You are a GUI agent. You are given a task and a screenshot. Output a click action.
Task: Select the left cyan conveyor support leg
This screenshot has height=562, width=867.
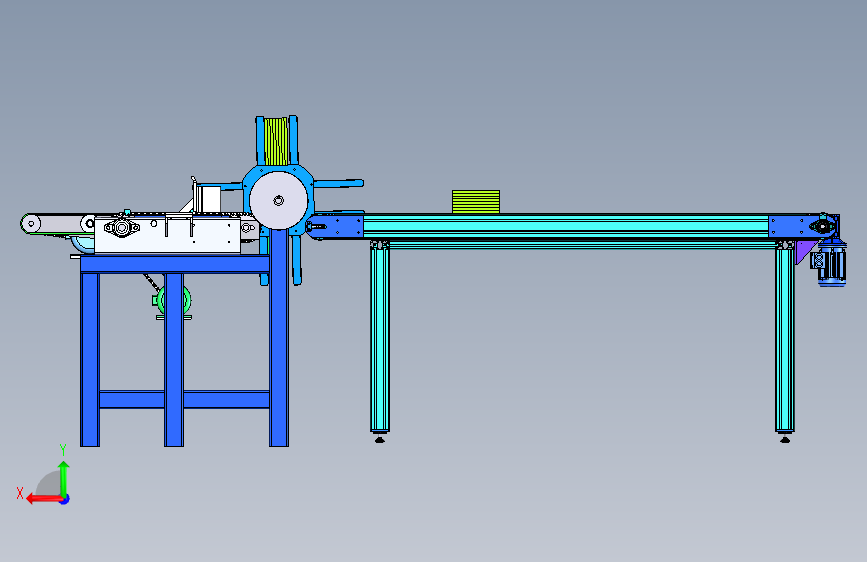click(x=380, y=336)
